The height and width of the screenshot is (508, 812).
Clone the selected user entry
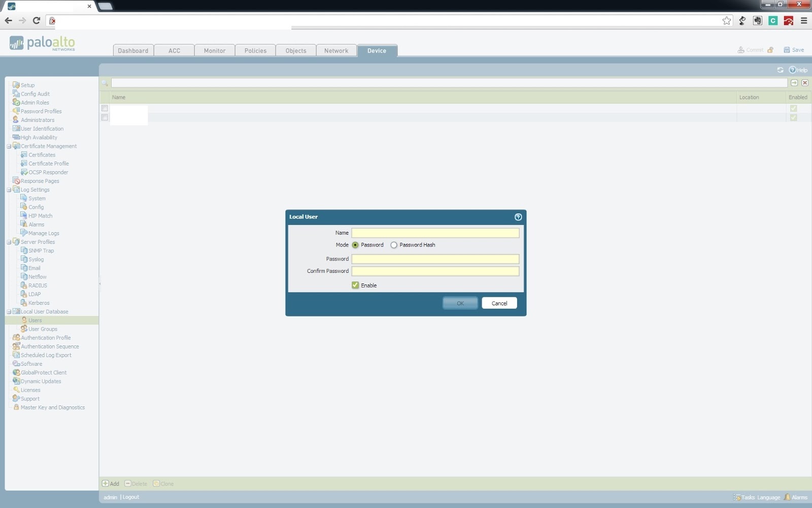pos(163,483)
